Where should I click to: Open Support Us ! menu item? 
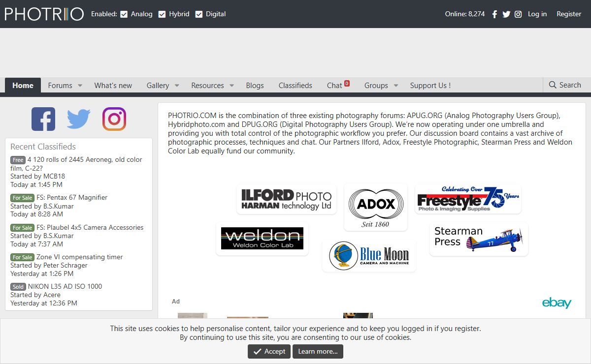tap(430, 85)
